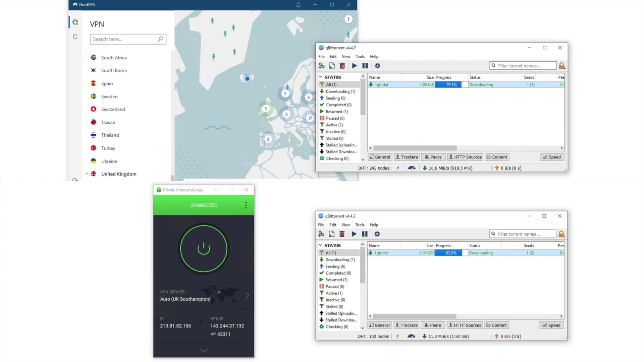
Task: Open Add Torrent File in qBittorrent toolbar
Action: point(332,66)
